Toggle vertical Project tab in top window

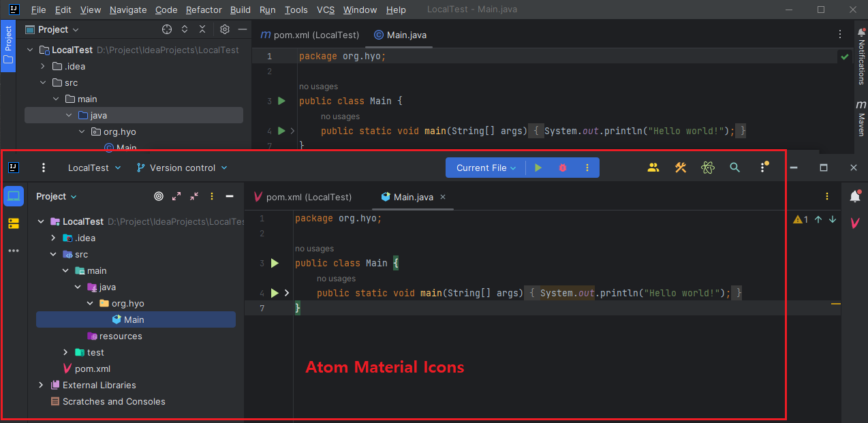tap(8, 44)
